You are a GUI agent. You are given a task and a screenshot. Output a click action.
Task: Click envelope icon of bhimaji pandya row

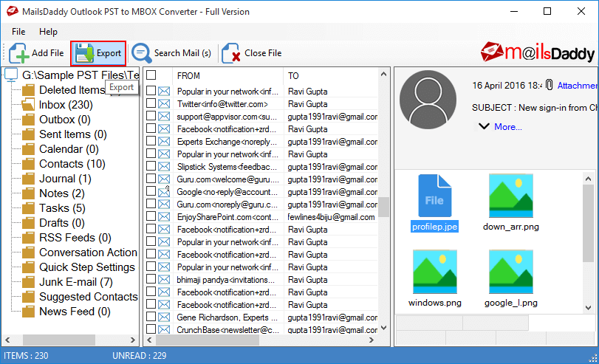coord(164,280)
